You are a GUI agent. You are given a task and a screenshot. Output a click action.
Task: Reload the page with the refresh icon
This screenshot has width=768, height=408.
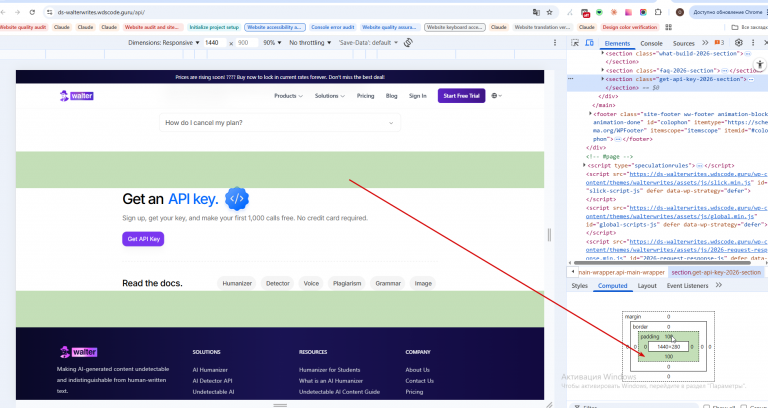pos(32,12)
